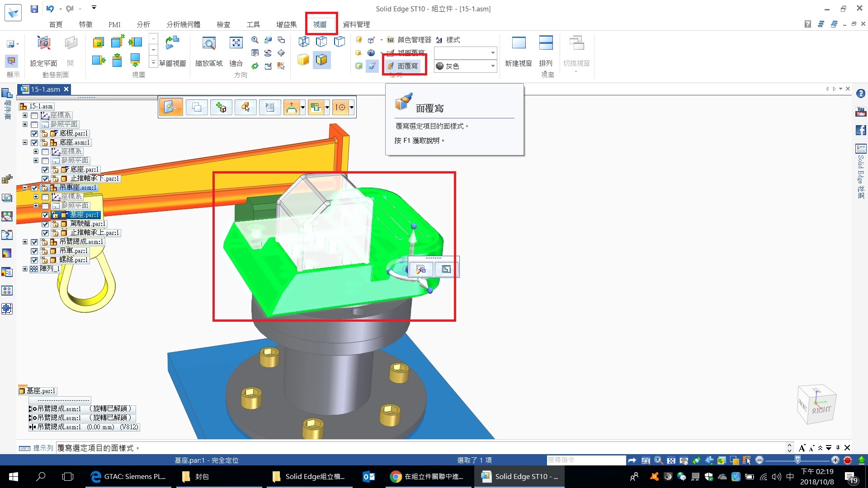
Task: Click the Facebook icon on the right sidebar
Action: (x=861, y=130)
